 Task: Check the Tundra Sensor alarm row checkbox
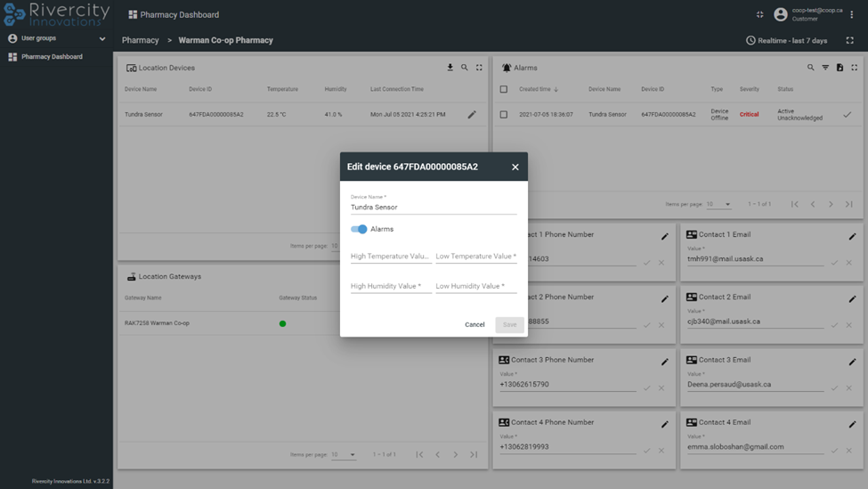(x=504, y=114)
